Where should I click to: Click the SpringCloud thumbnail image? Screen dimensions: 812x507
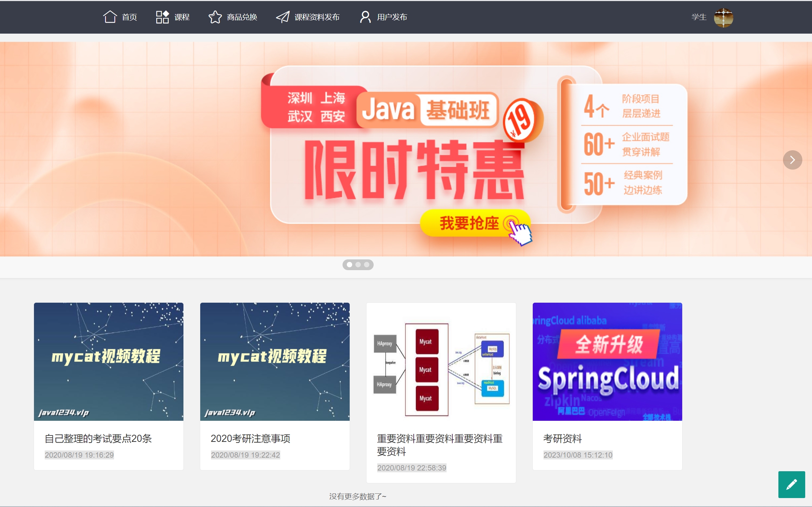tap(607, 361)
